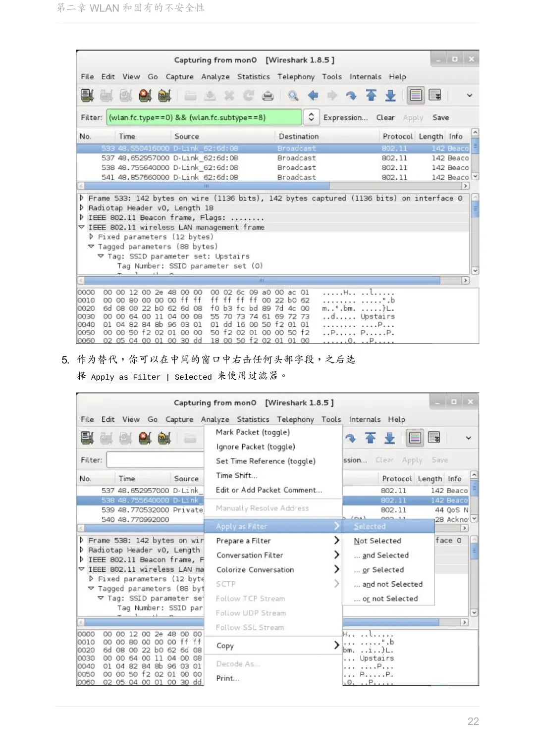Click save capture file icon in upper toolbar

pos(210,96)
